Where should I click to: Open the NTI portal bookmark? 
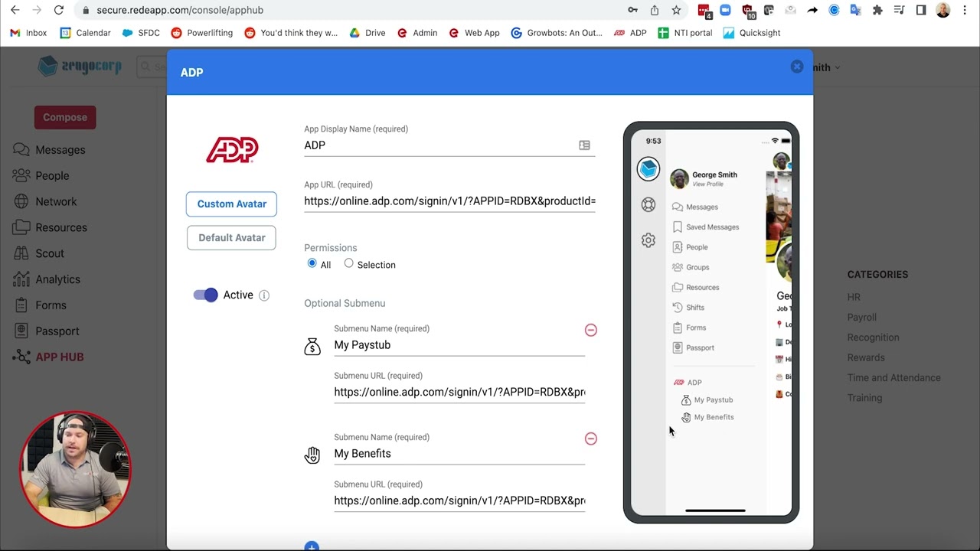pyautogui.click(x=685, y=33)
